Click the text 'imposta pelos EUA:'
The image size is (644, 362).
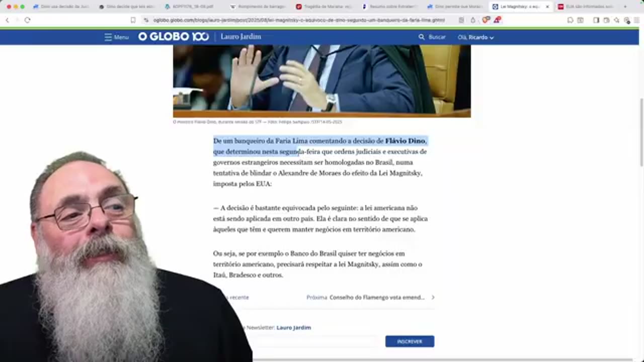tap(242, 184)
